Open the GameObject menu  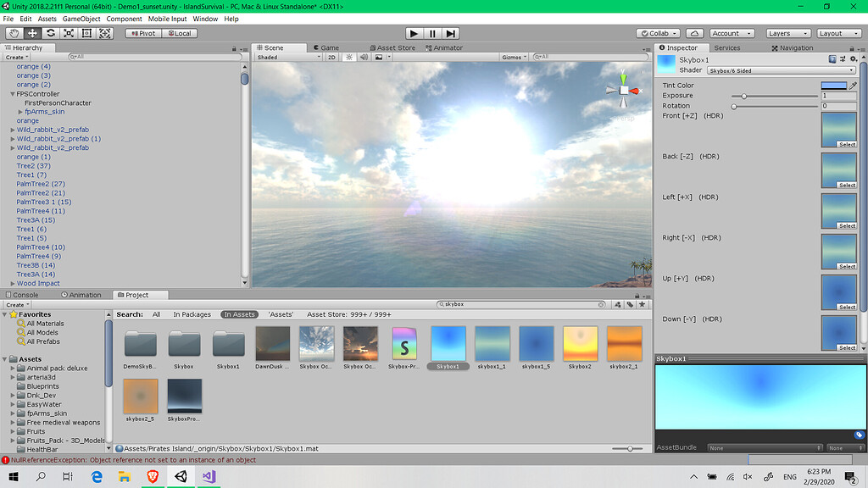[81, 18]
